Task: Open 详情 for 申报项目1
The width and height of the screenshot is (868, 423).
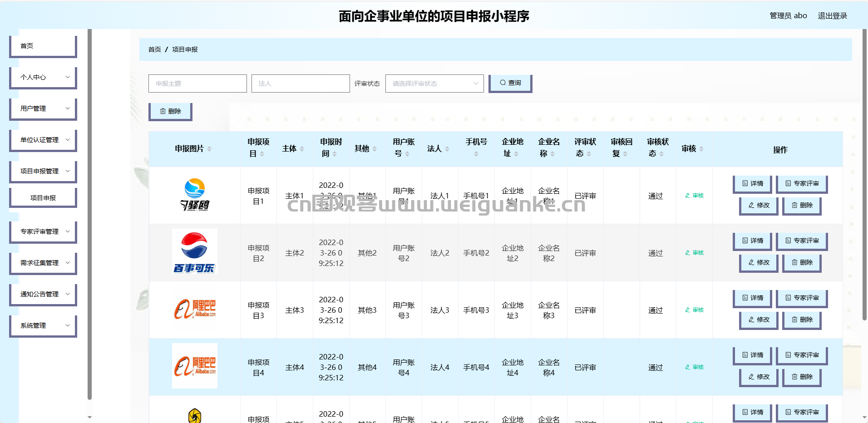Action: [753, 184]
